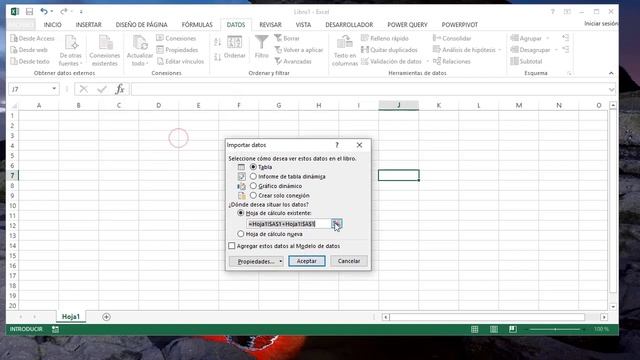Click the Desde texto import option
This screenshot has height=360, width=640.
click(x=30, y=61)
